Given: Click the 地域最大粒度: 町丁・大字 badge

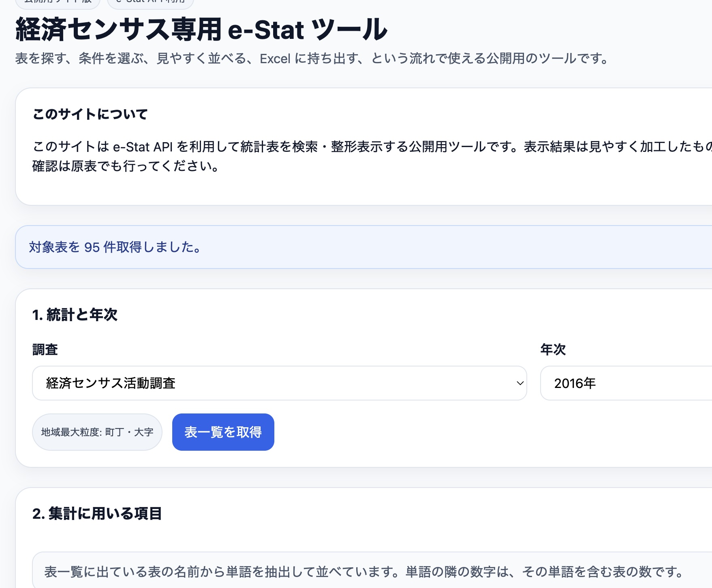Looking at the screenshot, I should point(97,432).
